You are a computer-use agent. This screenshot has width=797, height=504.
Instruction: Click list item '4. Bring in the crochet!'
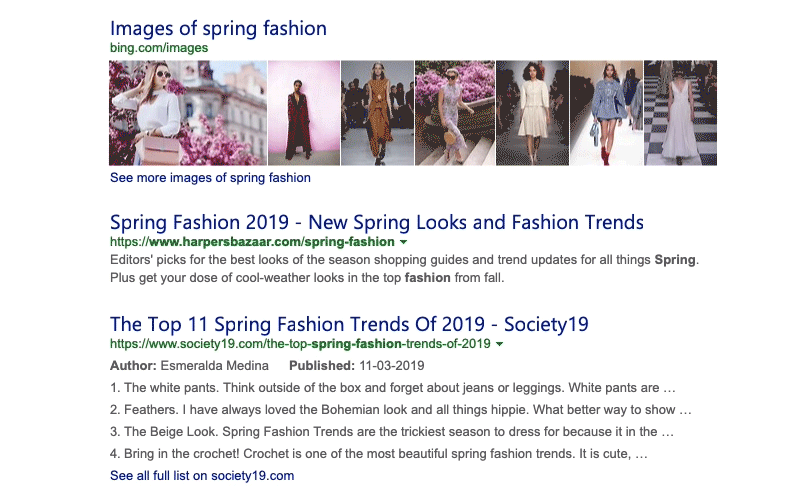click(x=379, y=453)
